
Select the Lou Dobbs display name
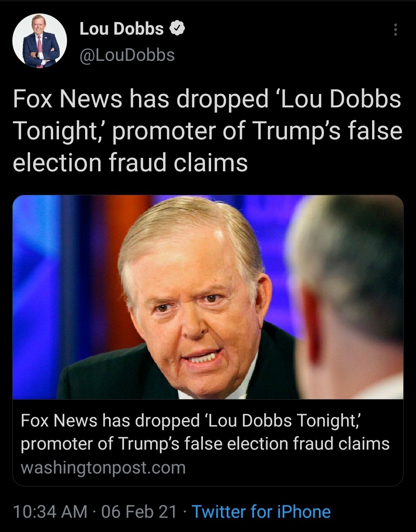pyautogui.click(x=121, y=29)
